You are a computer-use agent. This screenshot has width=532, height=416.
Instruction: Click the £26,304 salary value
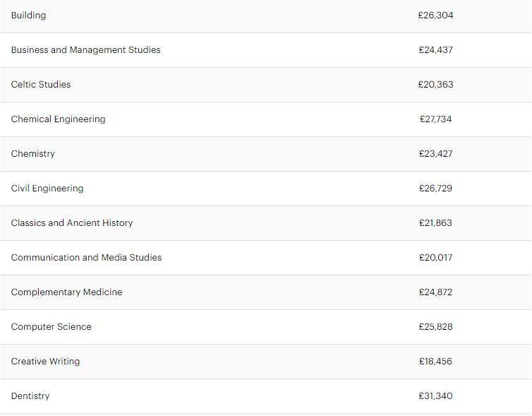[435, 16]
